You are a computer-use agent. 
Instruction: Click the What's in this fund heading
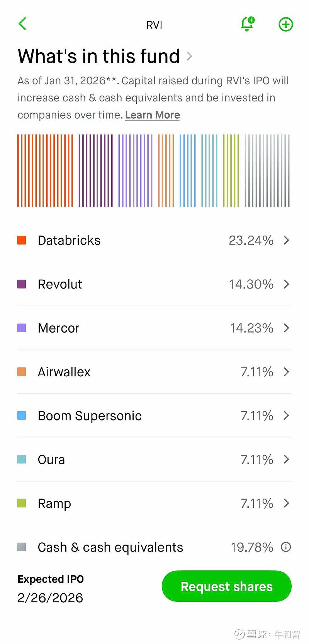coord(99,56)
